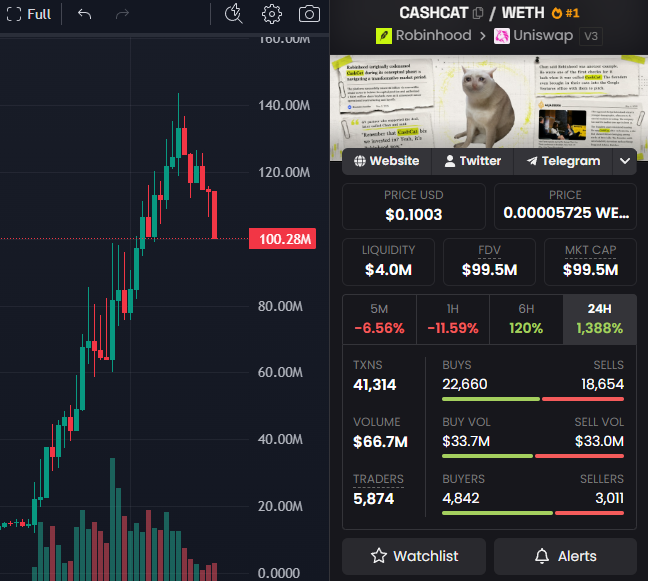Click the V3 version badge
648x581 pixels.
tap(591, 36)
